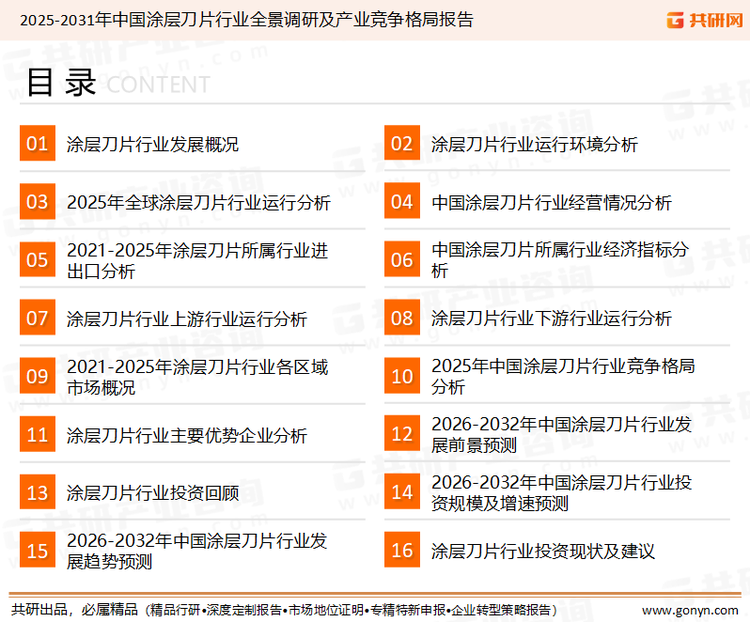750x622 pixels.
Task: Select 涂层刀片行业上游行业运行分析 entry
Action: click(187, 319)
